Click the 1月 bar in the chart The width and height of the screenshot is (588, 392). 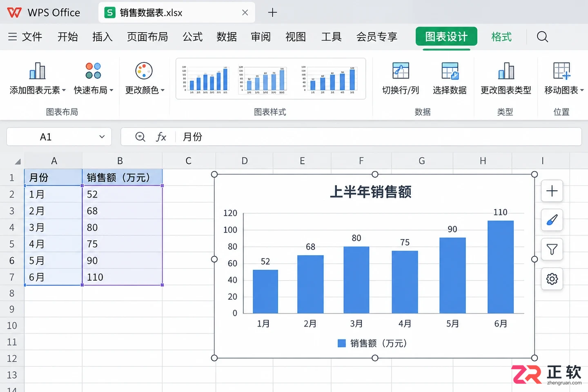point(265,292)
